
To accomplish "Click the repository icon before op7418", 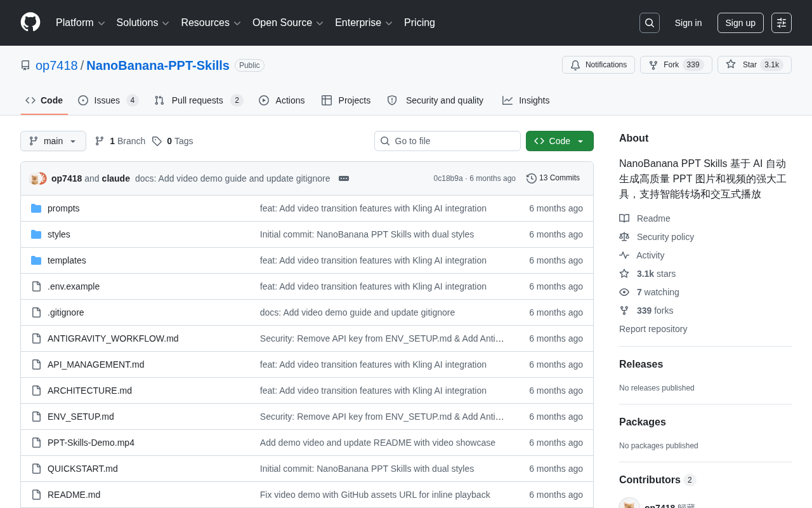I will click(x=25, y=65).
